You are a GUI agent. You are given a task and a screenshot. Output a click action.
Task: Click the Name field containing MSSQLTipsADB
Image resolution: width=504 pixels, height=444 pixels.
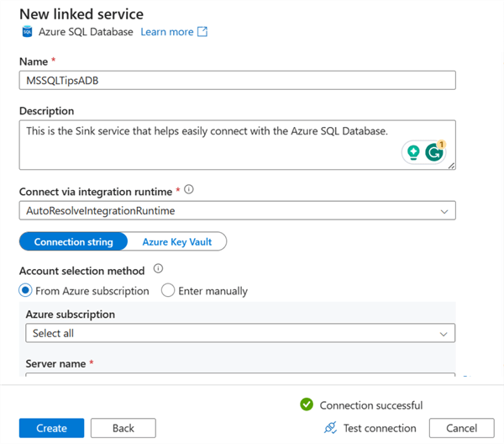(237, 80)
